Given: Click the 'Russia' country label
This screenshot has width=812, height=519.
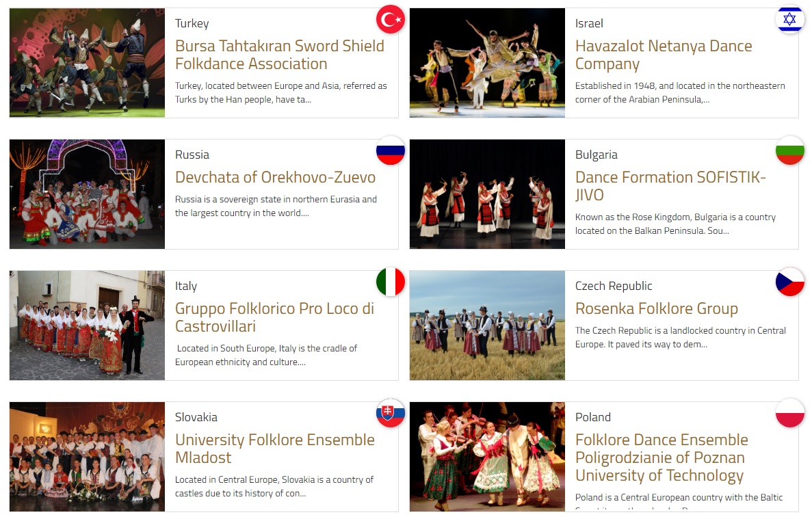Looking at the screenshot, I should point(192,155).
